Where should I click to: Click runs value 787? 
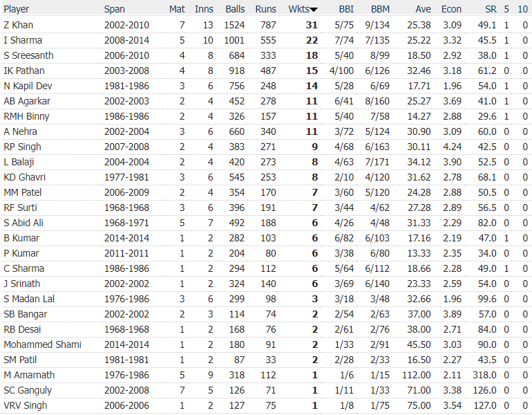point(268,25)
